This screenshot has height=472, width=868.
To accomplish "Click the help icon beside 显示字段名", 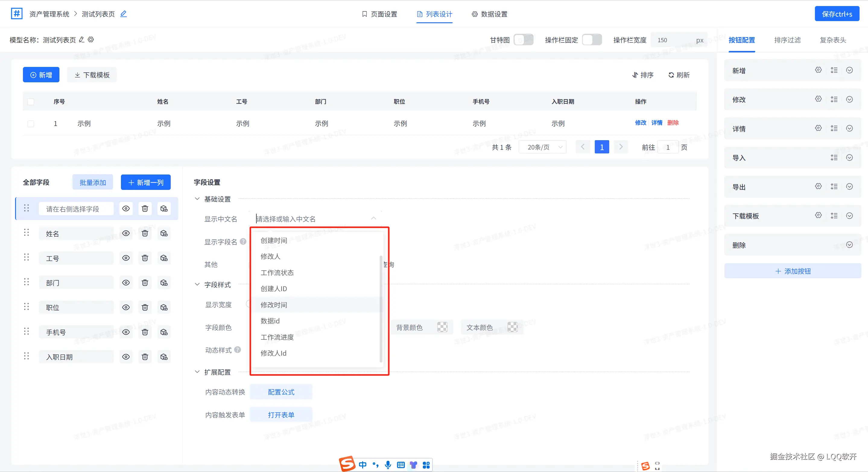I will (243, 242).
